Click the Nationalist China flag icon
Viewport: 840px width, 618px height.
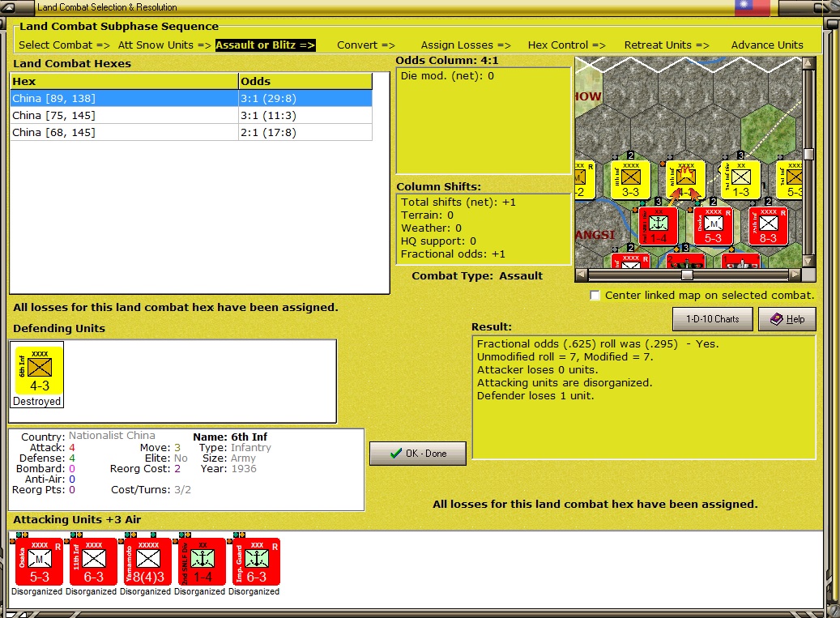753,7
